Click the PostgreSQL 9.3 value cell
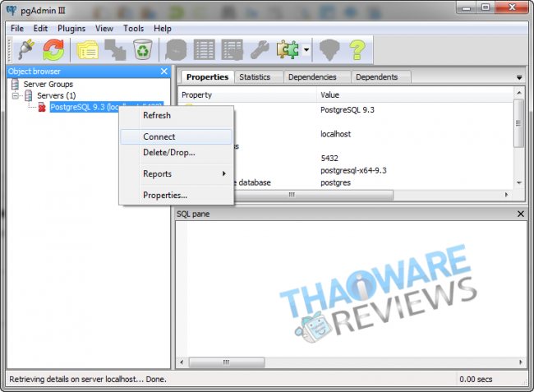The height and width of the screenshot is (392, 534). point(348,110)
